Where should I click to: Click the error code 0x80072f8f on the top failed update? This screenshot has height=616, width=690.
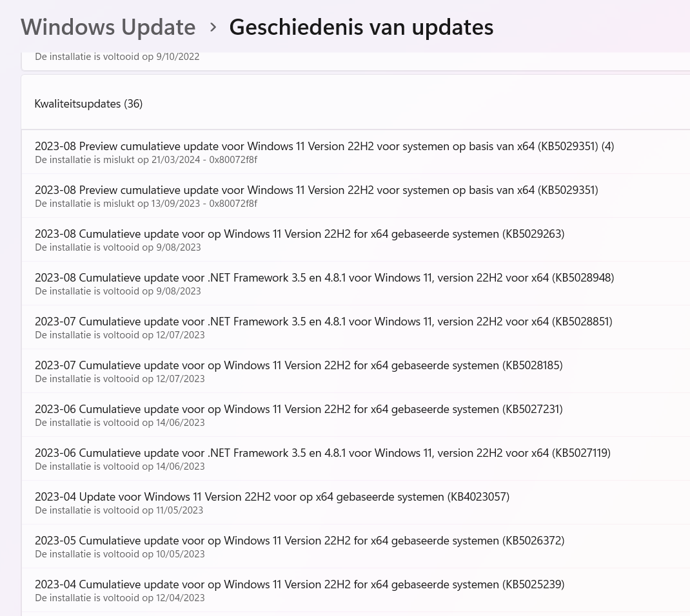pyautogui.click(x=233, y=159)
